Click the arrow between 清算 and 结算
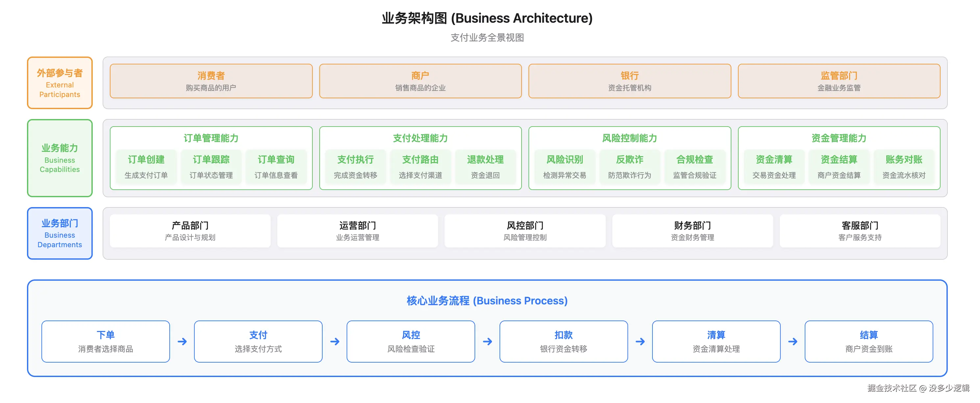 tap(793, 342)
